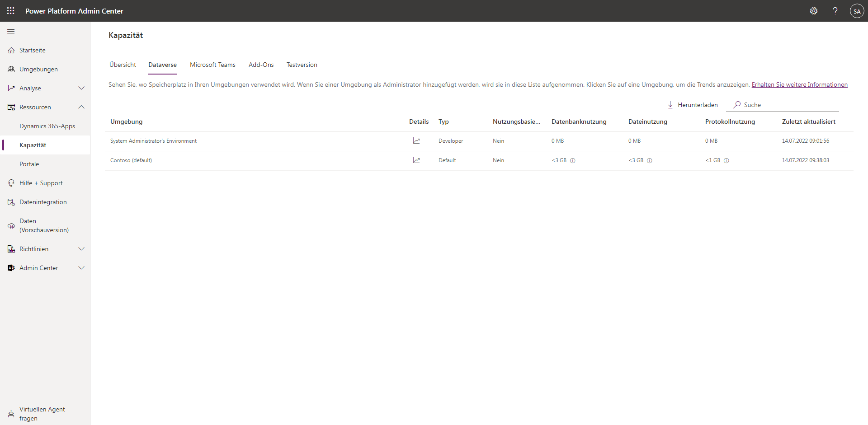Click timestamp 14.07.2022 09:38:03
Screen dimensions: 868x425
[x=806, y=160]
